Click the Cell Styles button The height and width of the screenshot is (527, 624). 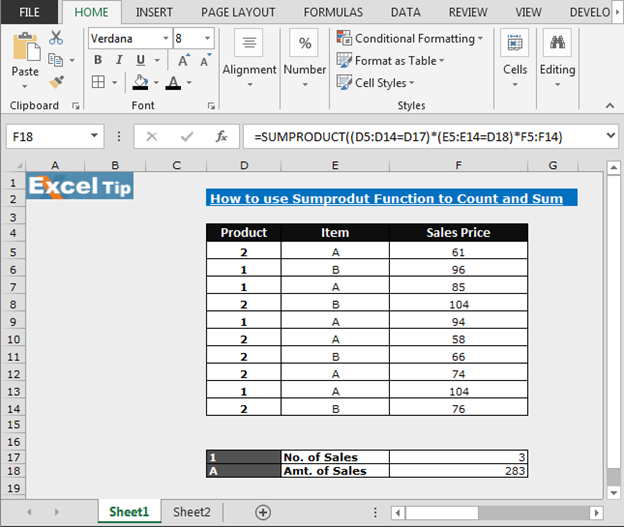(380, 83)
